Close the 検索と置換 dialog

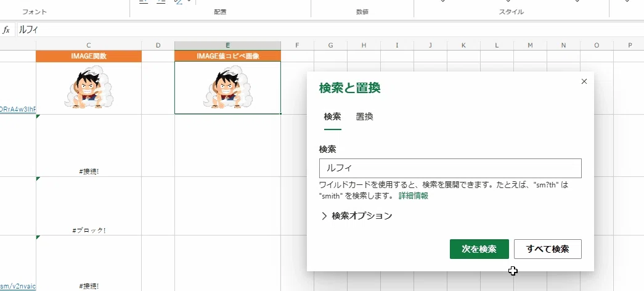pyautogui.click(x=584, y=81)
